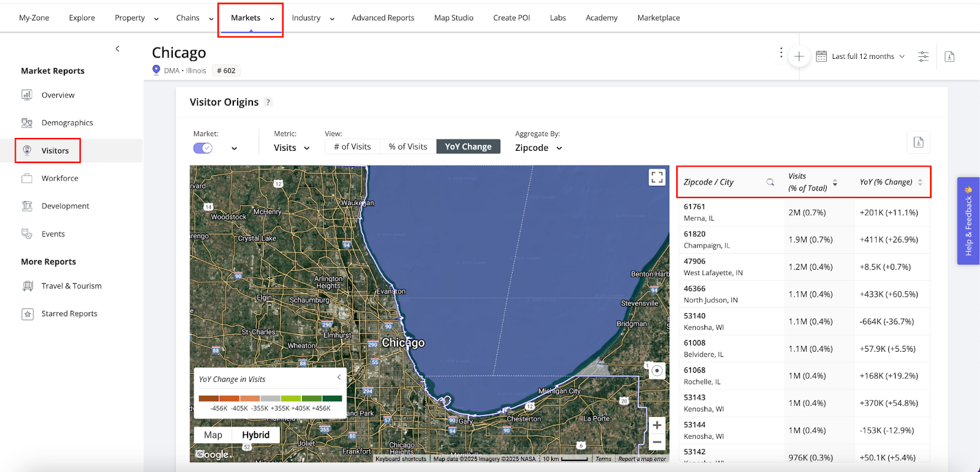
Task: Click the gray legend swatch
Action: point(270,398)
